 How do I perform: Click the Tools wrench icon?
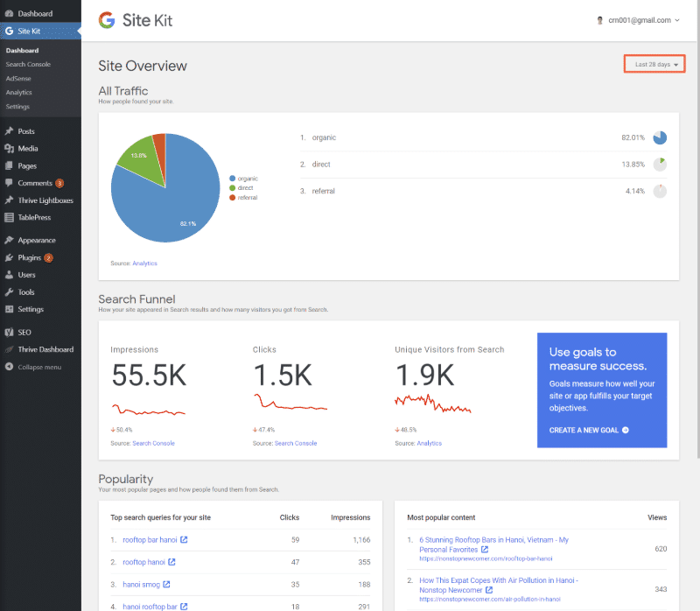[9, 291]
